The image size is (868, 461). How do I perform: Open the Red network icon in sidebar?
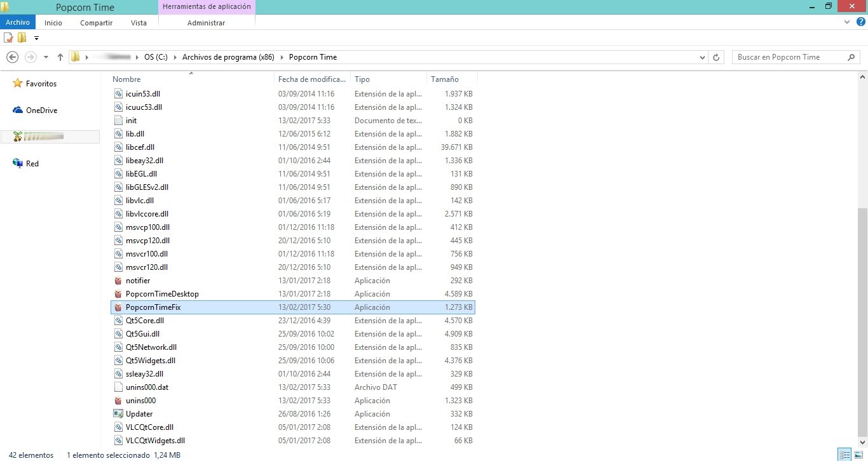coord(18,164)
